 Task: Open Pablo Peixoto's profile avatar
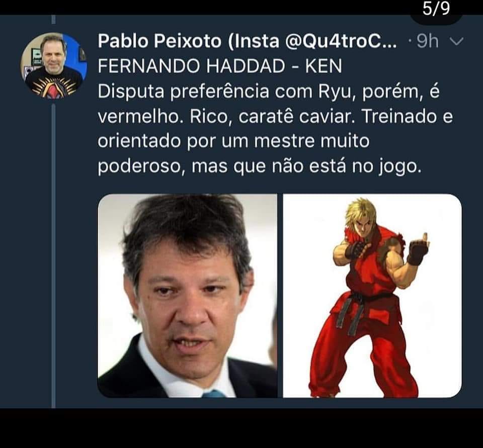(x=54, y=65)
